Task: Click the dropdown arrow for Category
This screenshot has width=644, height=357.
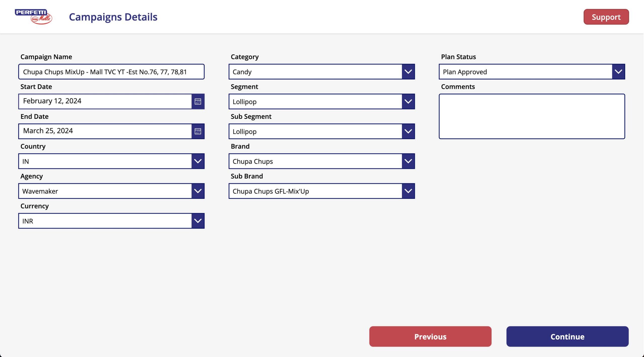Action: tap(408, 71)
